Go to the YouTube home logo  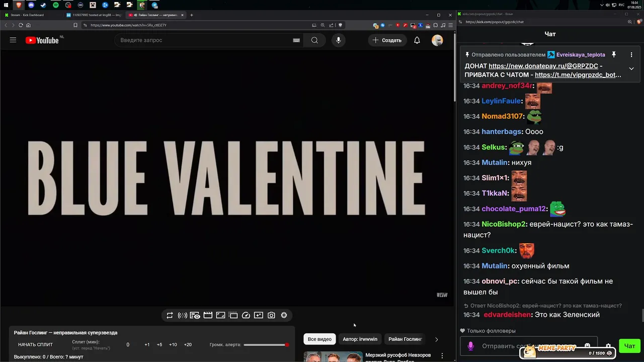click(42, 40)
